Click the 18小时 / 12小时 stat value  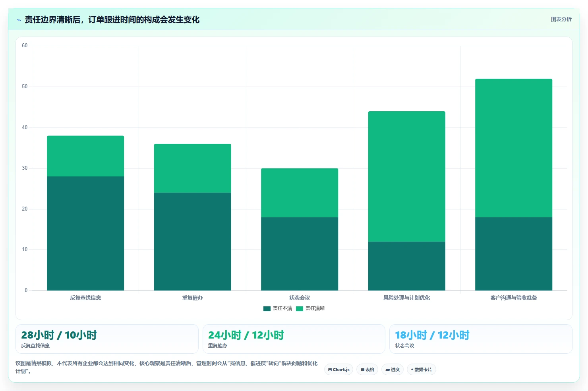click(432, 335)
